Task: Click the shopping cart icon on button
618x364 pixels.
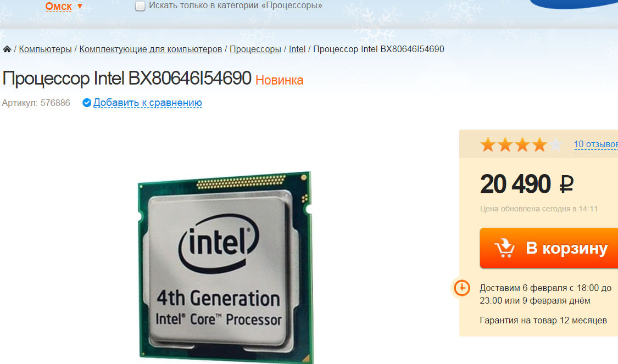Action: [504, 248]
